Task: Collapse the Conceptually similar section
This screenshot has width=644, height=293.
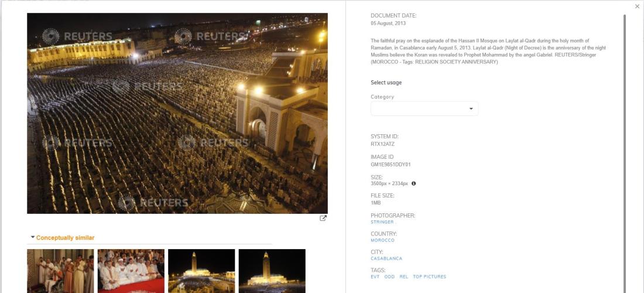Action: pos(33,237)
